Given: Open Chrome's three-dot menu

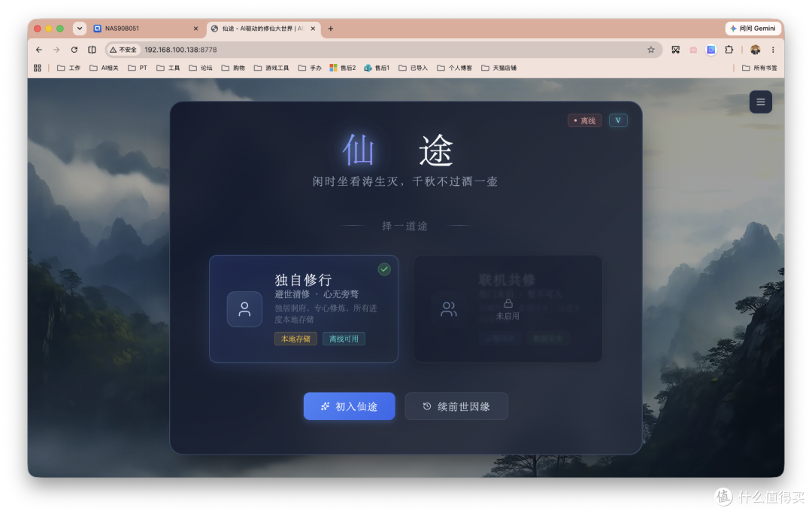Looking at the screenshot, I should [x=773, y=50].
